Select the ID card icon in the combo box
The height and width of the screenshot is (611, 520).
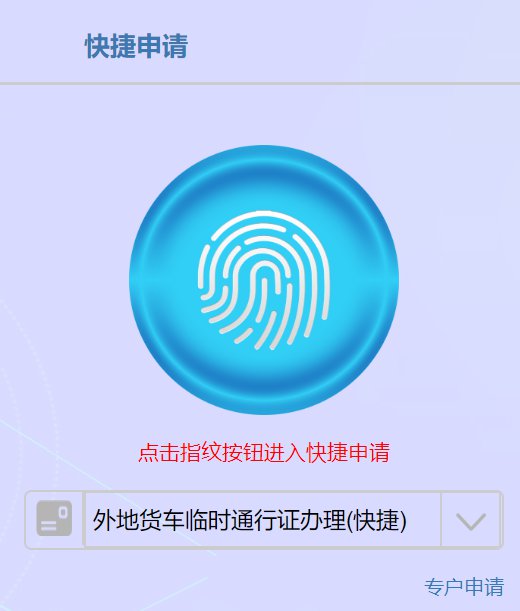(x=54, y=518)
